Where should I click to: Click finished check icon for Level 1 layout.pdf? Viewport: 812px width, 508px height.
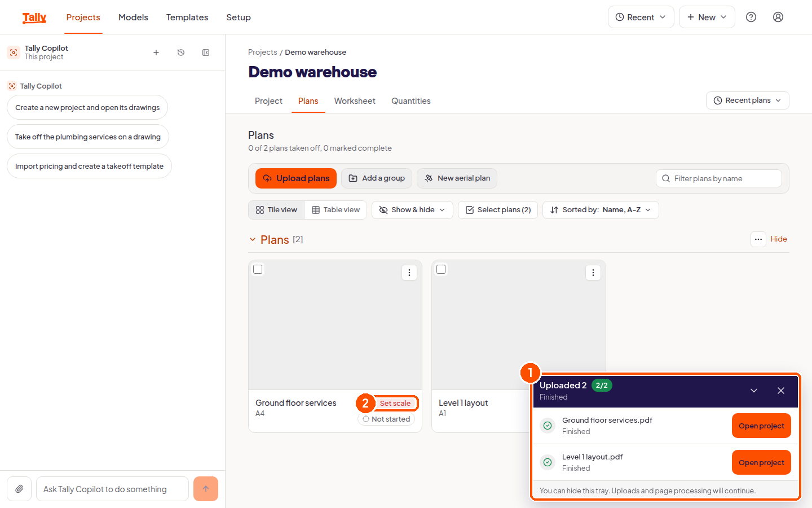pos(548,462)
